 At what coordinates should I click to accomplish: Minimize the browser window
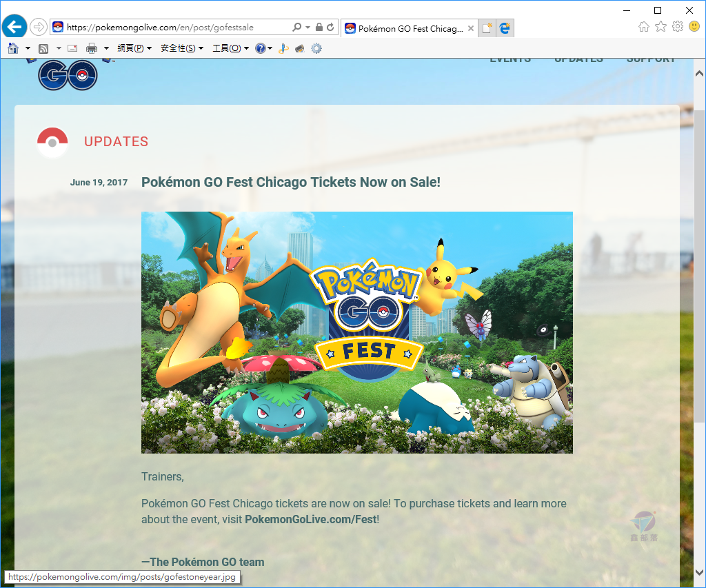[627, 10]
